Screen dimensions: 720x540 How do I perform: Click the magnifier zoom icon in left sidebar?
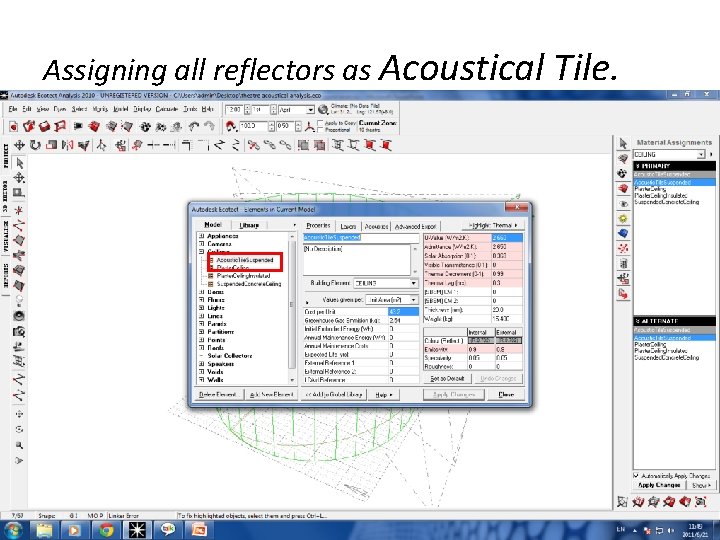(x=19, y=445)
